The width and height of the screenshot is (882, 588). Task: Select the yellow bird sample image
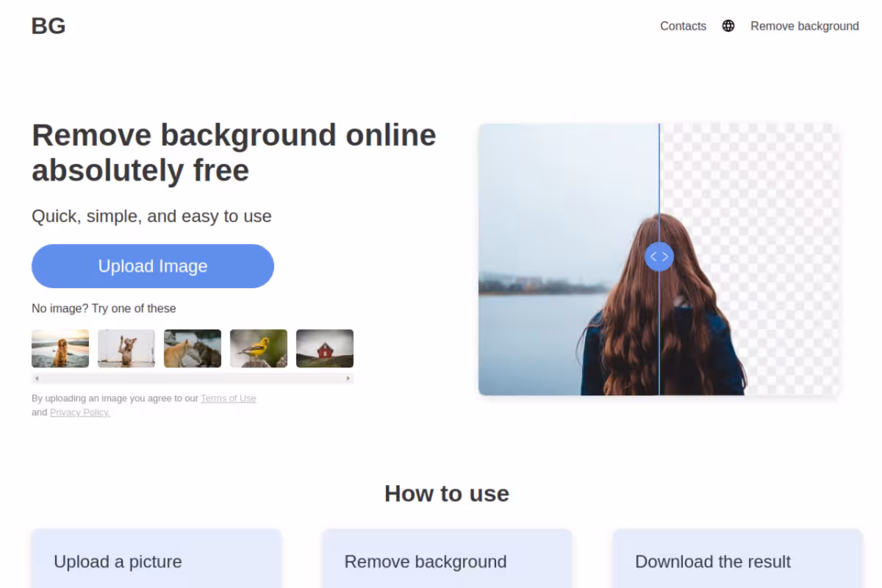click(x=259, y=348)
